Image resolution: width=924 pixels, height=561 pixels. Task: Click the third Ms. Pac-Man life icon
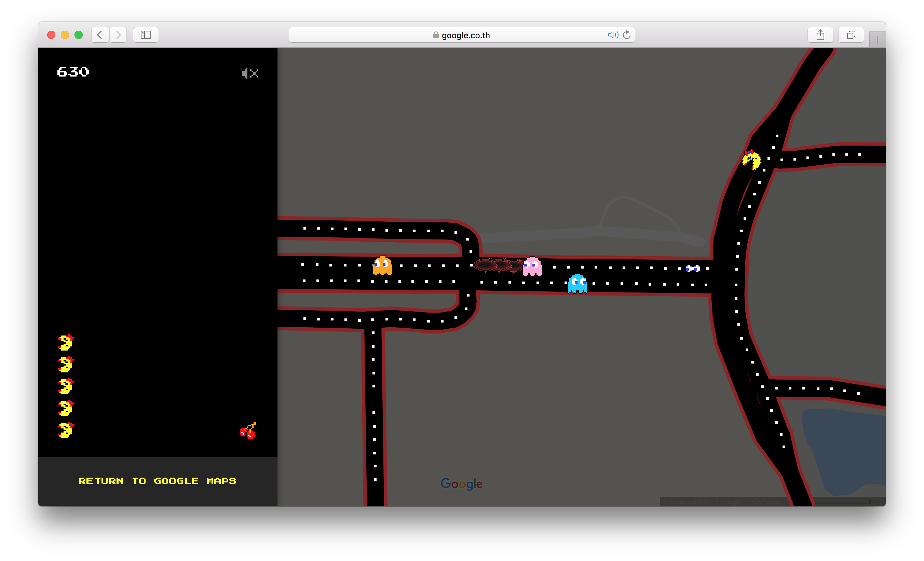[66, 386]
